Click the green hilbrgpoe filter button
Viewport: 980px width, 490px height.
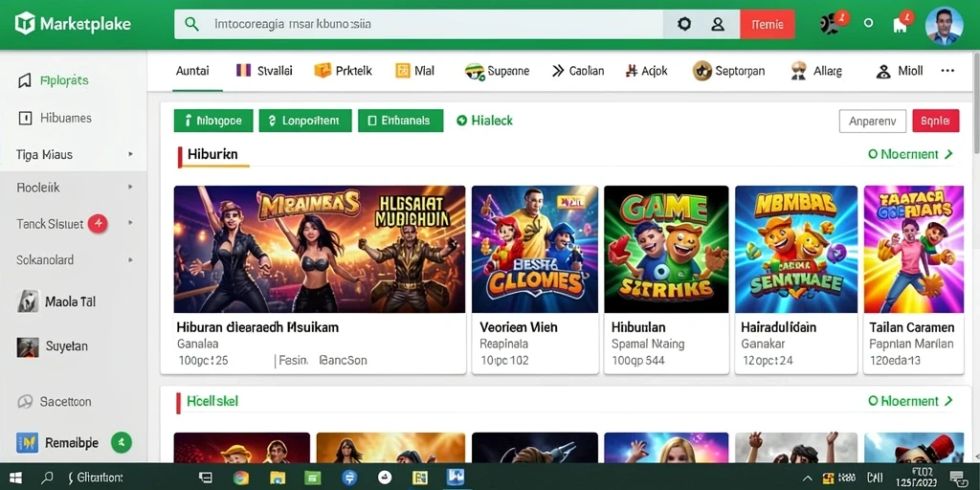pyautogui.click(x=213, y=121)
